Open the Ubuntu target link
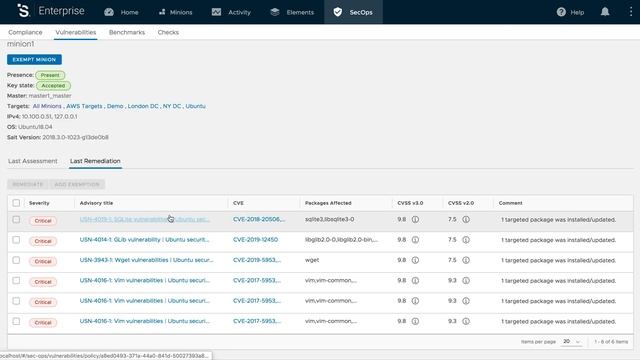This screenshot has width=640, height=360. coord(196,106)
